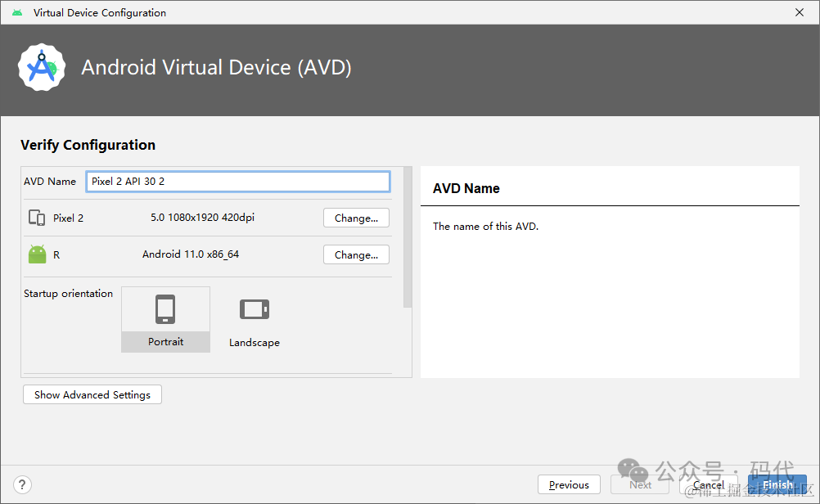Image resolution: width=820 pixels, height=504 pixels.
Task: Click the 'Pixel 2' device name text
Action: [68, 218]
